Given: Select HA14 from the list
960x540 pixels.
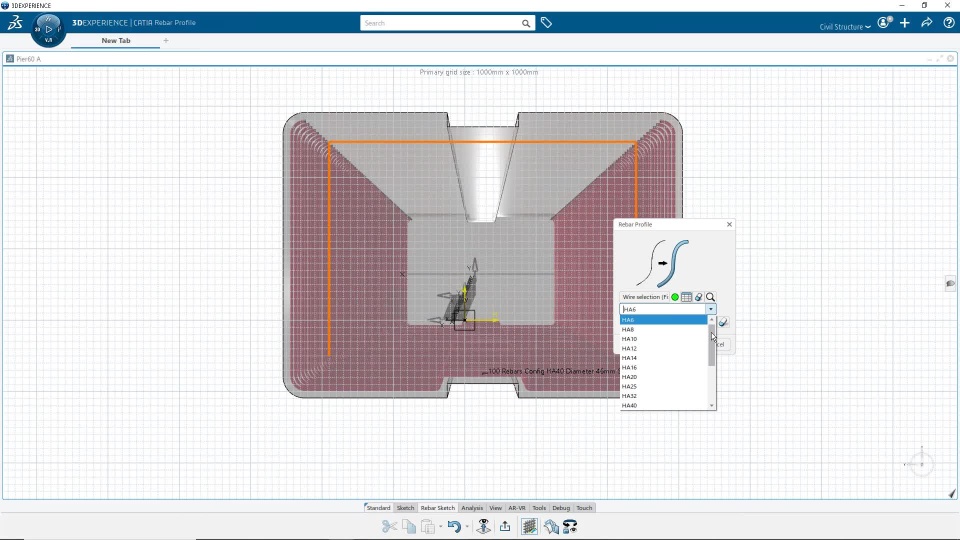Looking at the screenshot, I should (664, 358).
